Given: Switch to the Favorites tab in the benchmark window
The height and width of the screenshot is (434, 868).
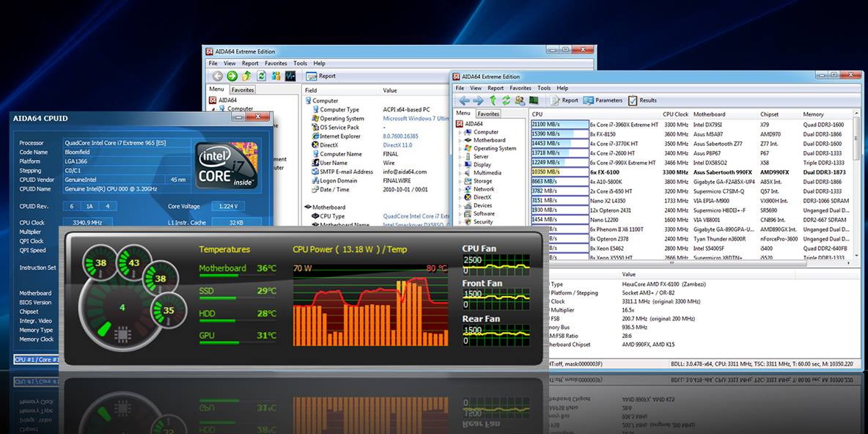Looking at the screenshot, I should (x=488, y=114).
